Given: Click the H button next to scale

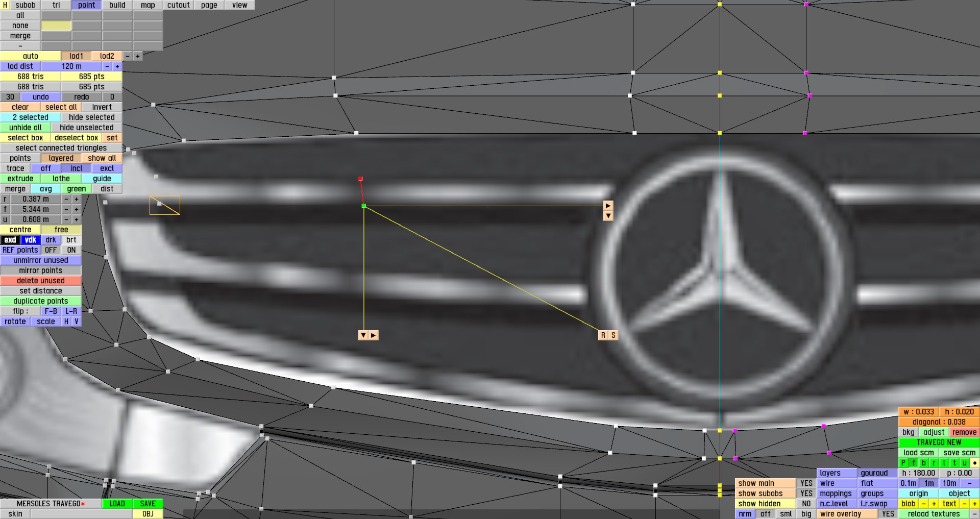Looking at the screenshot, I should (x=66, y=322).
